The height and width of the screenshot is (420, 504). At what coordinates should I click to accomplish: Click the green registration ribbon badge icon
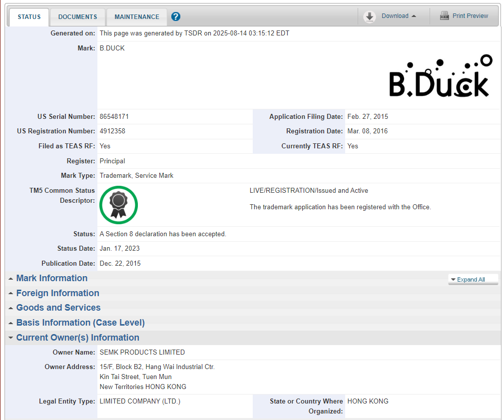tap(118, 205)
